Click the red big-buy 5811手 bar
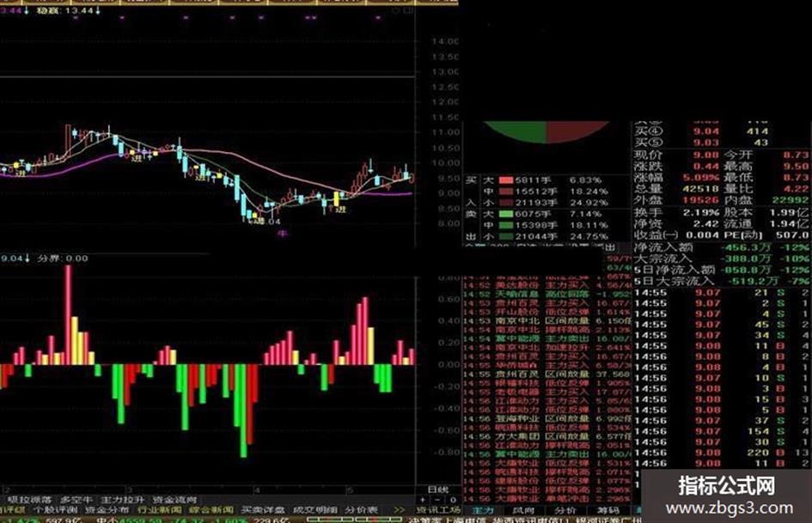812x523 pixels. (506, 180)
